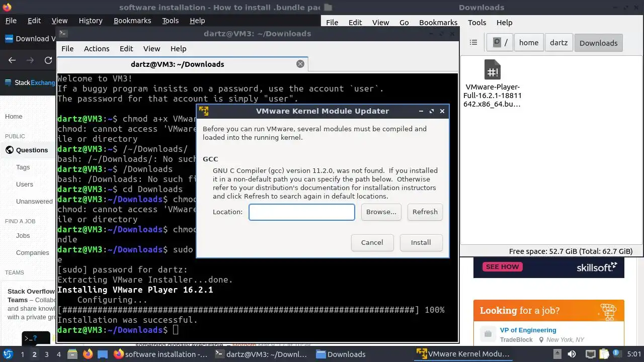Open Jobs in the sidebar
Screen dimensions: 644x362
23,235
